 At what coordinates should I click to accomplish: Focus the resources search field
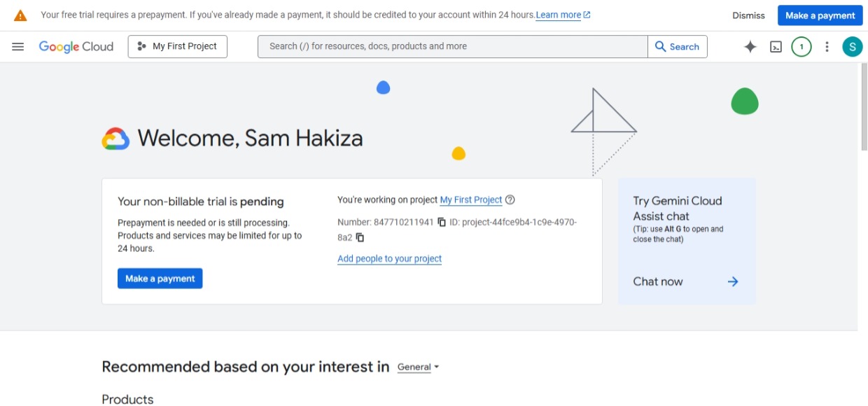[x=452, y=47]
